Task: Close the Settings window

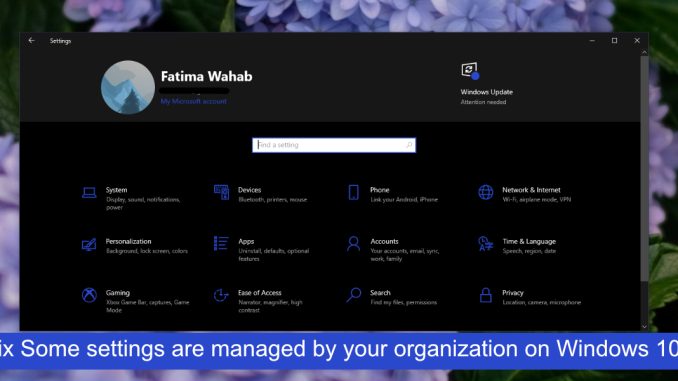Action: click(x=637, y=41)
